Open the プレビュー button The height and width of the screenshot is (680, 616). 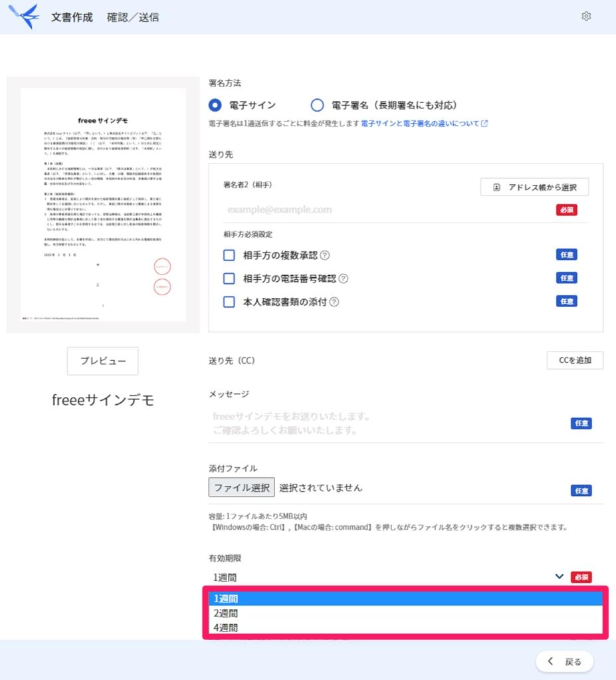pos(103,361)
